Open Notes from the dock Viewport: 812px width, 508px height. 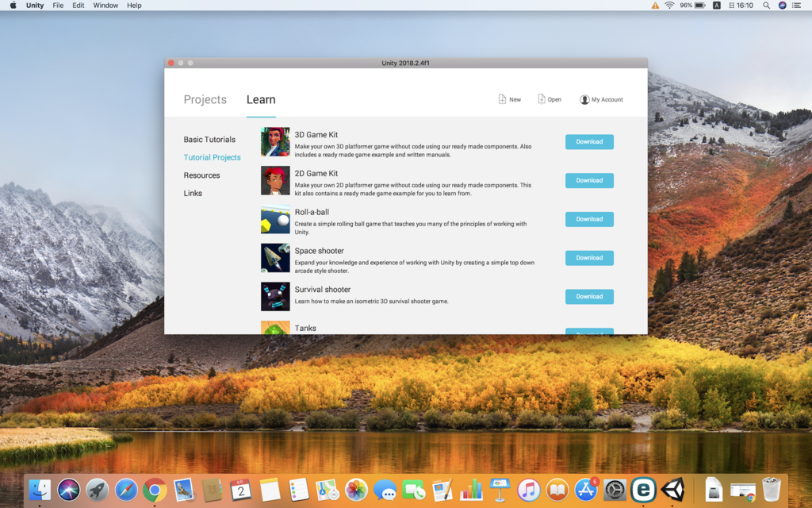click(x=270, y=490)
